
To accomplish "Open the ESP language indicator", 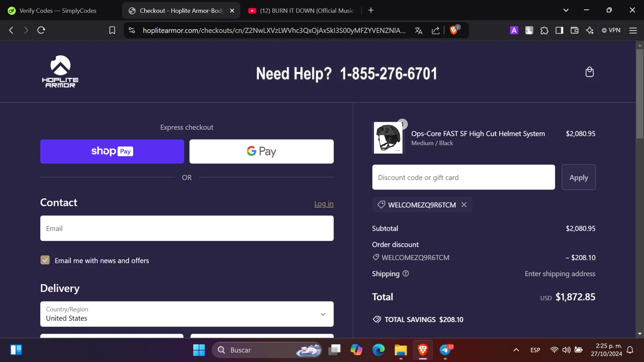I will coord(535,350).
